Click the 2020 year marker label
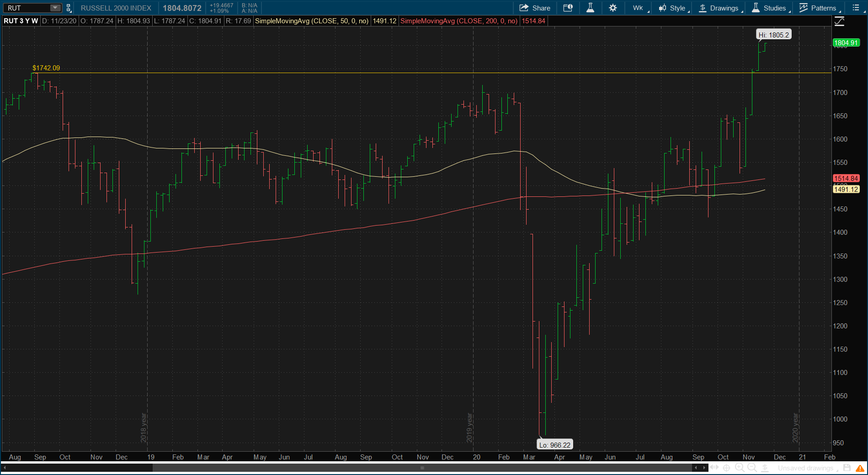The image size is (868, 475). pos(795,428)
